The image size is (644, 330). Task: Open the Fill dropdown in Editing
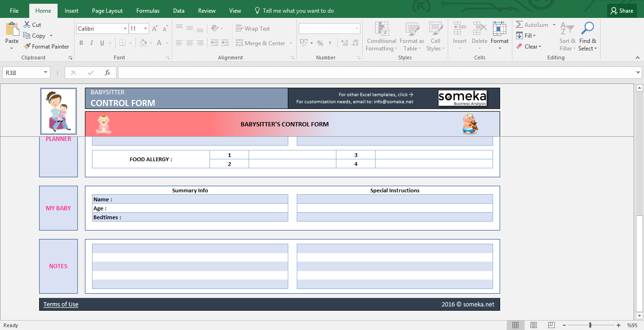527,36
